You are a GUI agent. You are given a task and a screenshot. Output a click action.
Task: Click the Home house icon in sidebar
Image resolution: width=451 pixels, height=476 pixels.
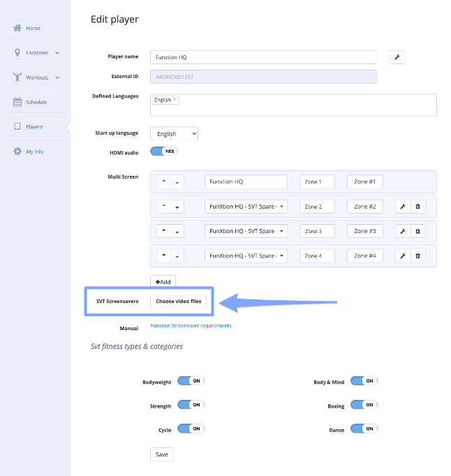(x=17, y=28)
